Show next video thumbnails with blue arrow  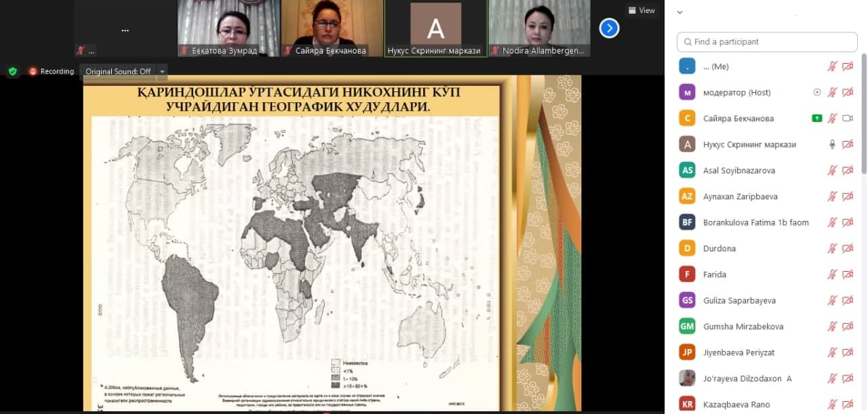click(609, 28)
